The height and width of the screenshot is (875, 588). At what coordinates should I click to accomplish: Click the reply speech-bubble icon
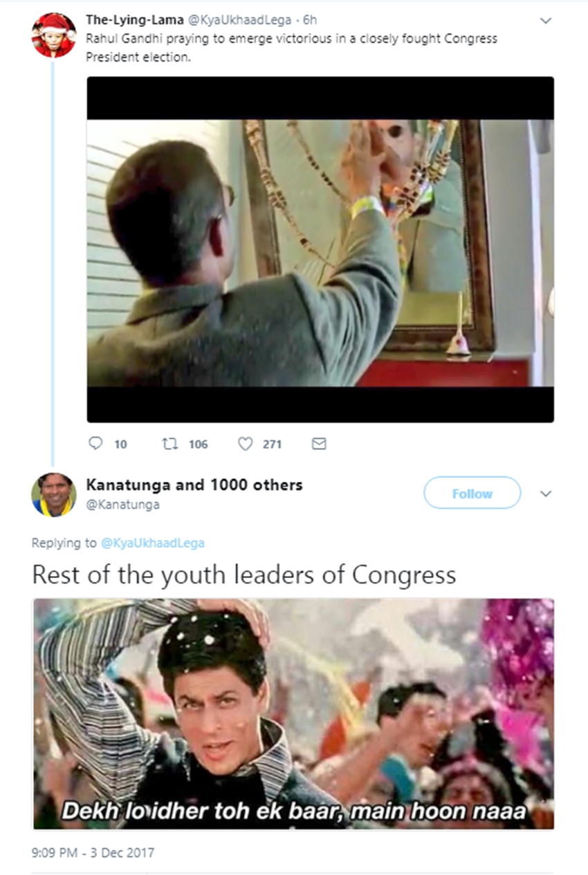97,444
